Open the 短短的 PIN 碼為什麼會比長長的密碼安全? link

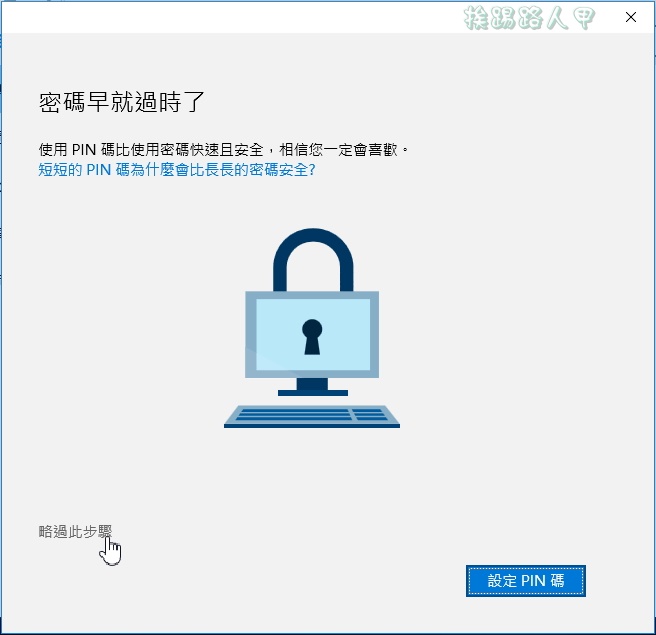[x=177, y=170]
